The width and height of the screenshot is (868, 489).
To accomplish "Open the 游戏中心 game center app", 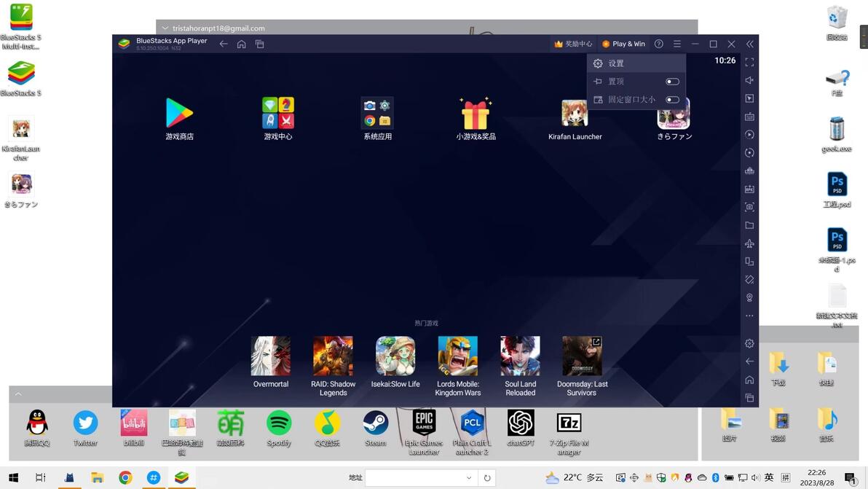I will (x=278, y=113).
